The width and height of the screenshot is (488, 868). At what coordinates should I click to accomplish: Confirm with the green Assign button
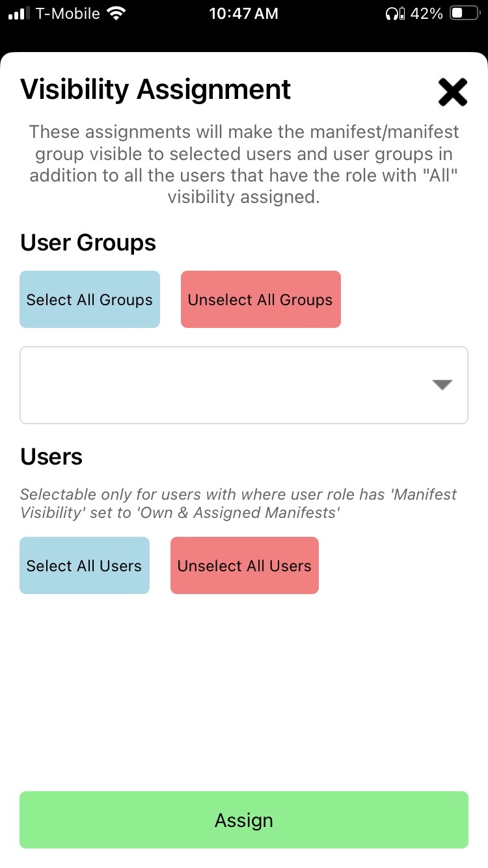click(244, 820)
